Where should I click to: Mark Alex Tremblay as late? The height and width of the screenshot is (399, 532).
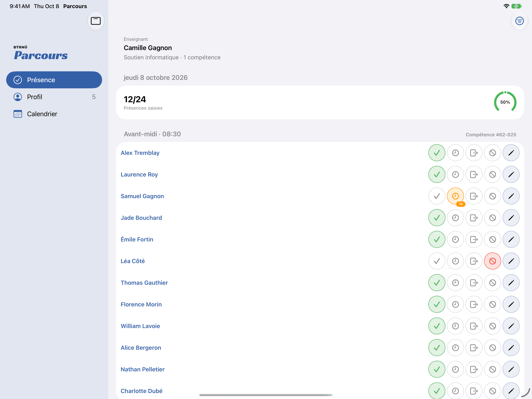tap(455, 153)
